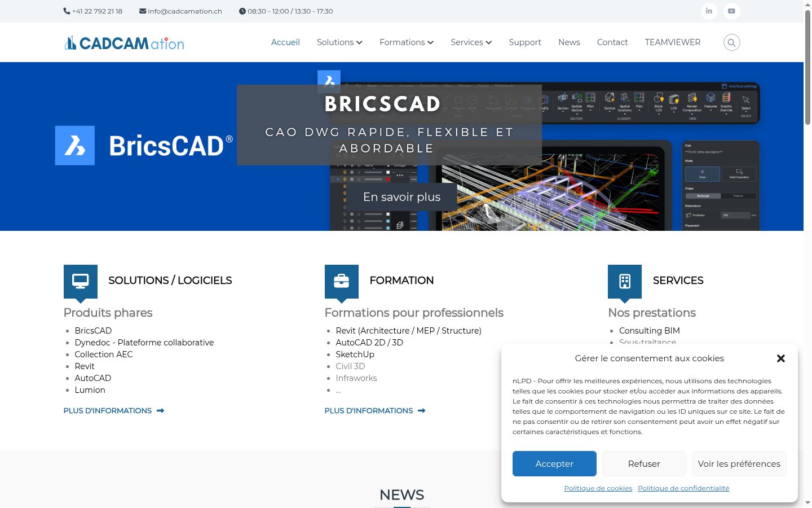
Task: Click AutoCAD 2D / 3D list item
Action: coord(369,343)
